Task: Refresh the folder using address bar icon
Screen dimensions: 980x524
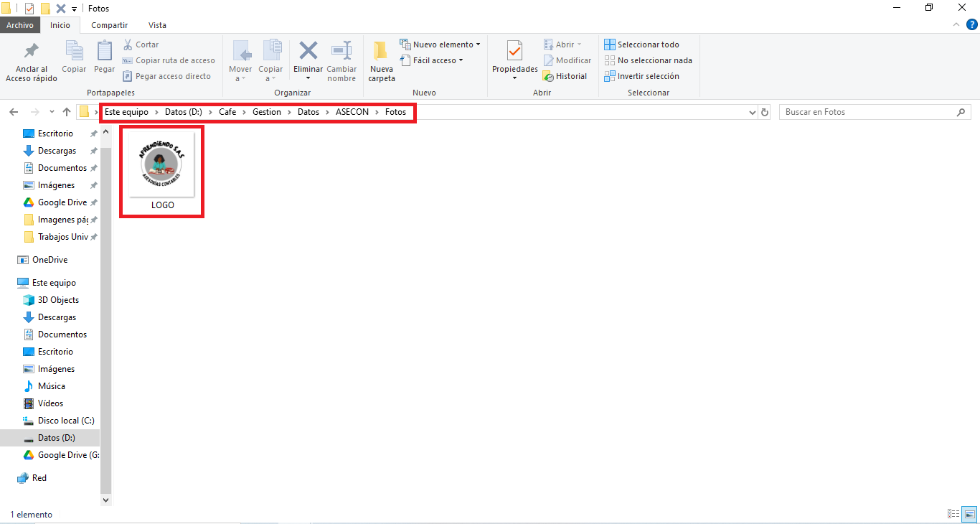Action: click(x=765, y=112)
